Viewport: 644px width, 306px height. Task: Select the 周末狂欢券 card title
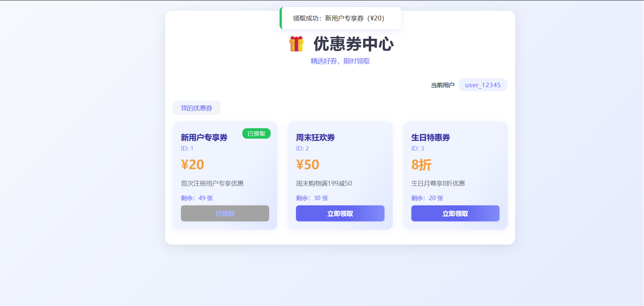pyautogui.click(x=315, y=138)
